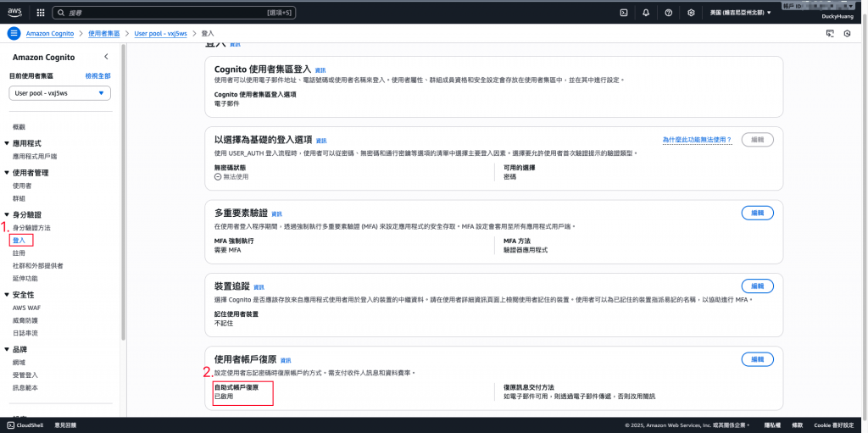Open 社群和外部提供者 in sidebar

(x=37, y=266)
